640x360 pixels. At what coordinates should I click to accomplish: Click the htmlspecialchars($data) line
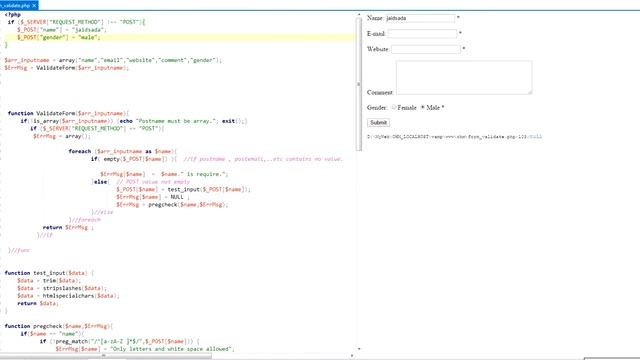68,296
